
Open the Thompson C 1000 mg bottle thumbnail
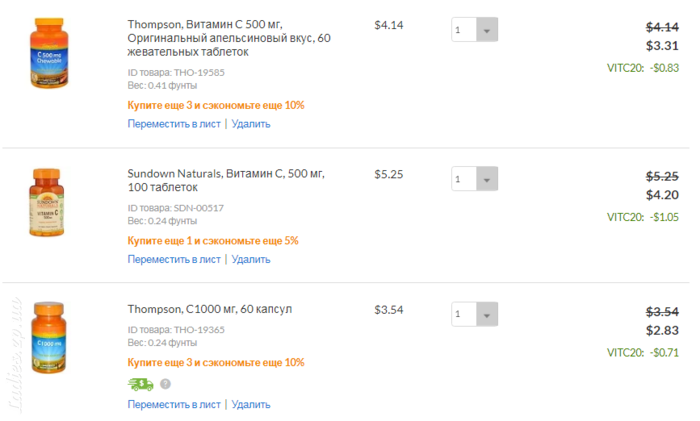49,338
